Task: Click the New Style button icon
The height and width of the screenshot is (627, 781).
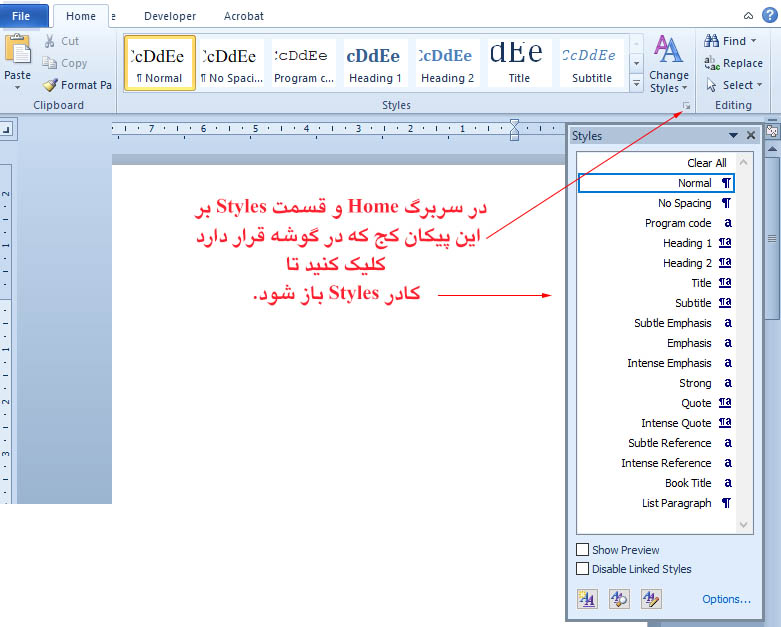Action: [x=587, y=598]
